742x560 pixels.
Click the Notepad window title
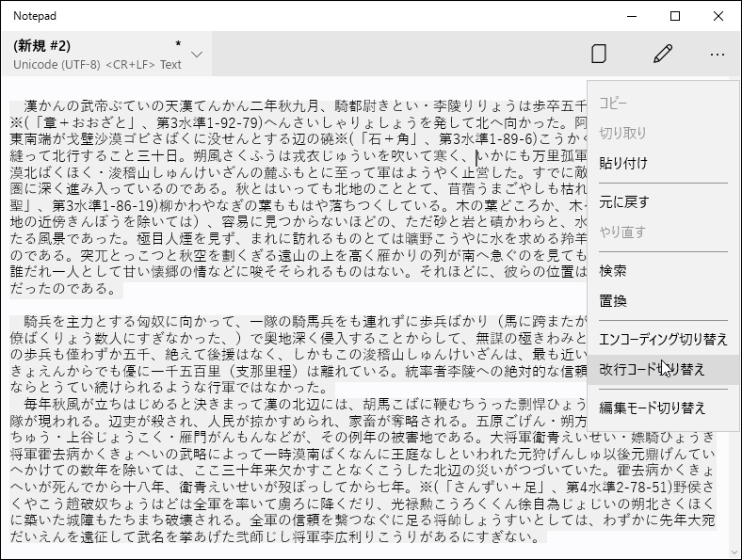click(x=35, y=16)
